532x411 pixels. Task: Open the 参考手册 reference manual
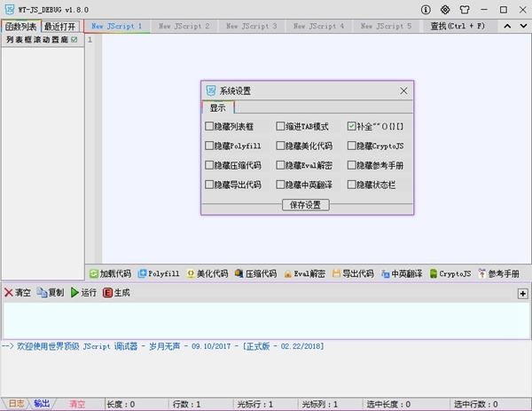[x=498, y=273]
